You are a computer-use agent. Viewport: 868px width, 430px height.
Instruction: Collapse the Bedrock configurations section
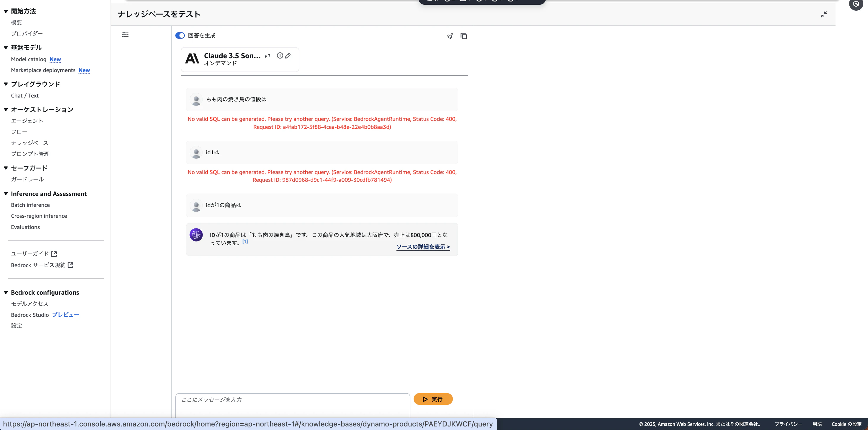tap(6, 292)
